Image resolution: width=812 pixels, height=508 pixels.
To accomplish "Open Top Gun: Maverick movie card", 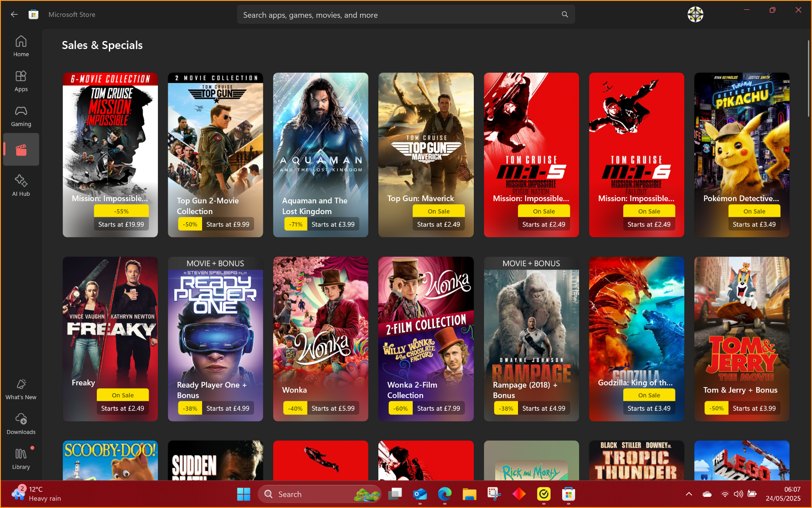I will [x=426, y=155].
